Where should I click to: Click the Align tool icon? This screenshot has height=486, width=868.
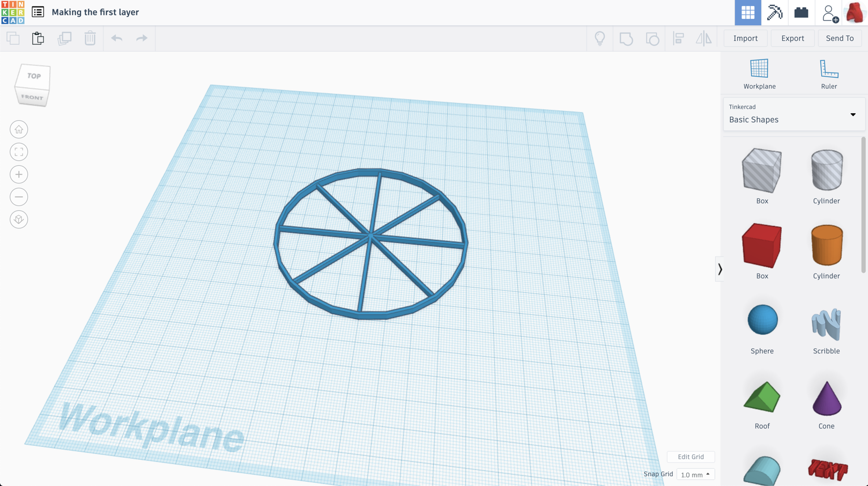[x=678, y=38]
